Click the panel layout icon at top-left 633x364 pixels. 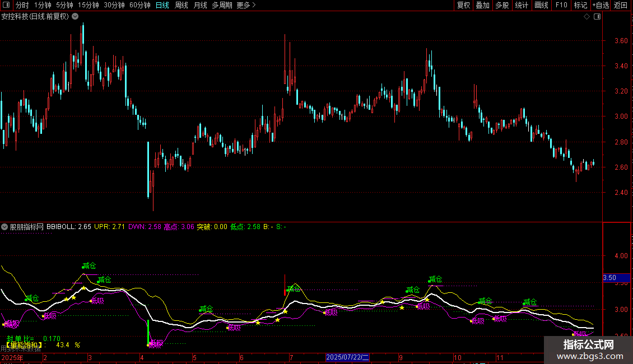[6, 6]
